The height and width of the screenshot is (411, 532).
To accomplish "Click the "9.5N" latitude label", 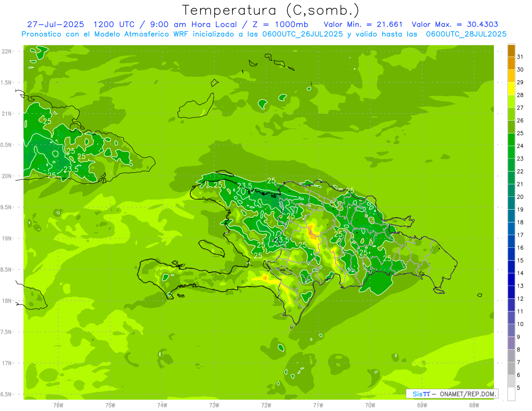I will 7,207.
